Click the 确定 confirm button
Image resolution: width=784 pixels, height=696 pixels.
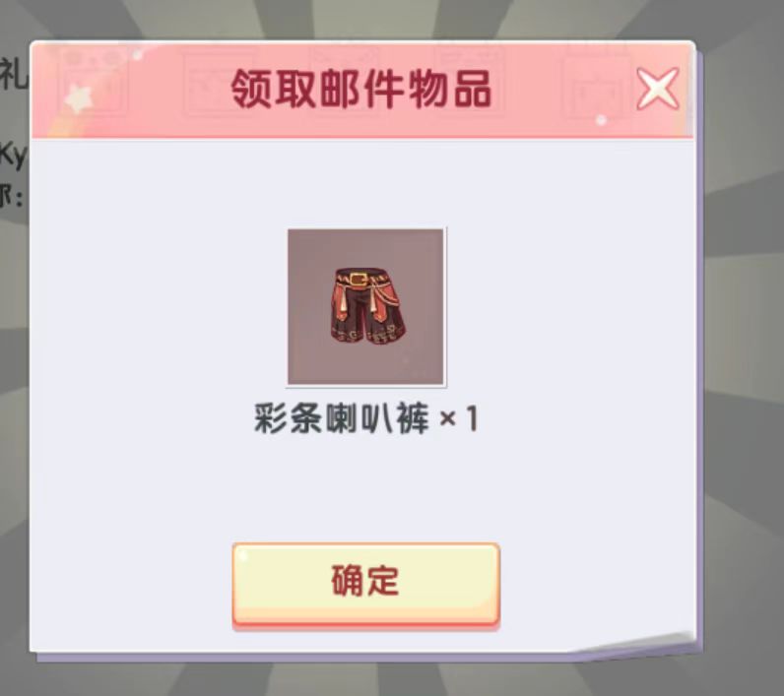pyautogui.click(x=366, y=584)
